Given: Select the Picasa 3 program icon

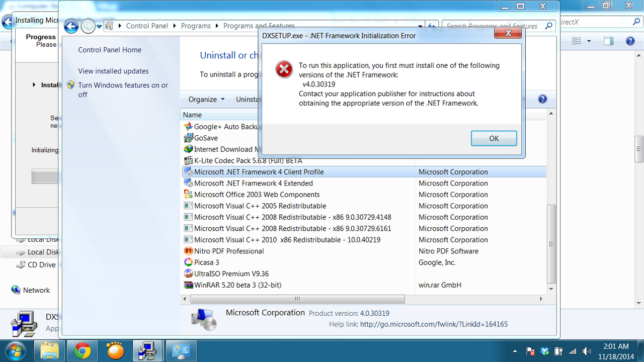Looking at the screenshot, I should click(188, 262).
